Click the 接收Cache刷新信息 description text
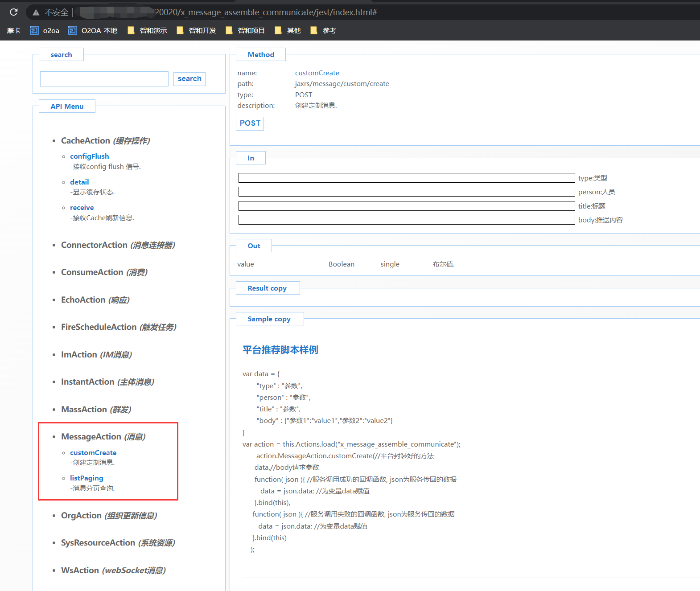The width and height of the screenshot is (700, 591). [x=102, y=218]
